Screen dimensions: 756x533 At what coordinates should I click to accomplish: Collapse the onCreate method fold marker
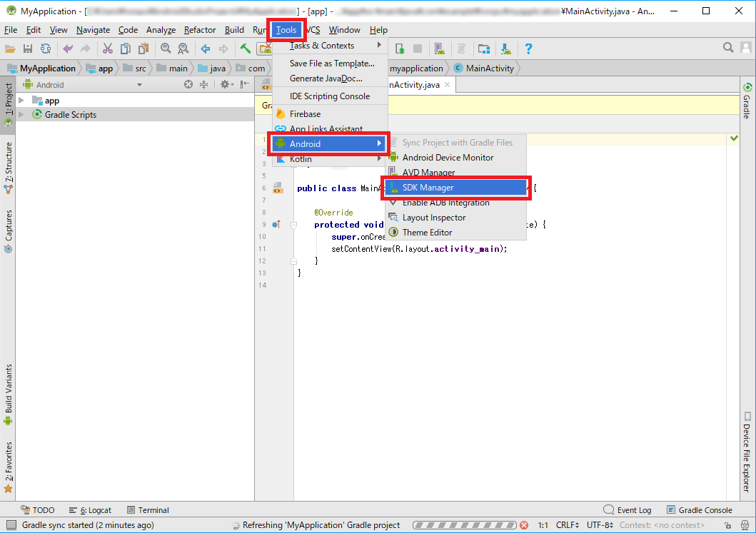(x=293, y=225)
